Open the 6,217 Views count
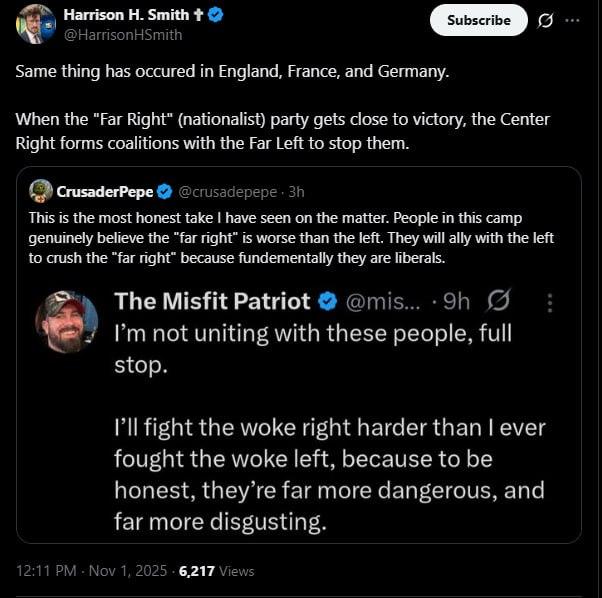The width and height of the screenshot is (602, 598). 217,571
